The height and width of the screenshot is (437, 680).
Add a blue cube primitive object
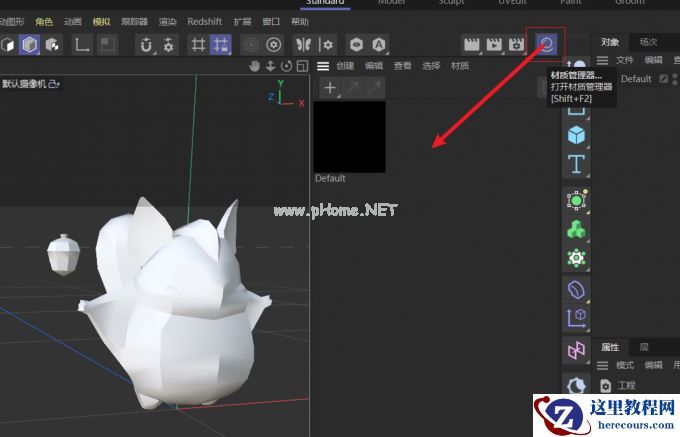pos(576,135)
